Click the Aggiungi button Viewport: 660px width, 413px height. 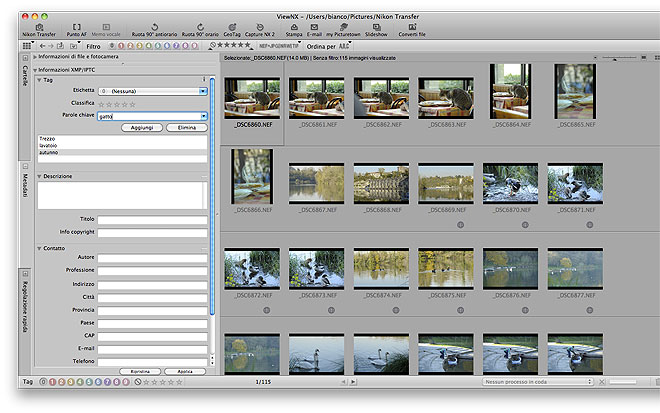tap(140, 128)
